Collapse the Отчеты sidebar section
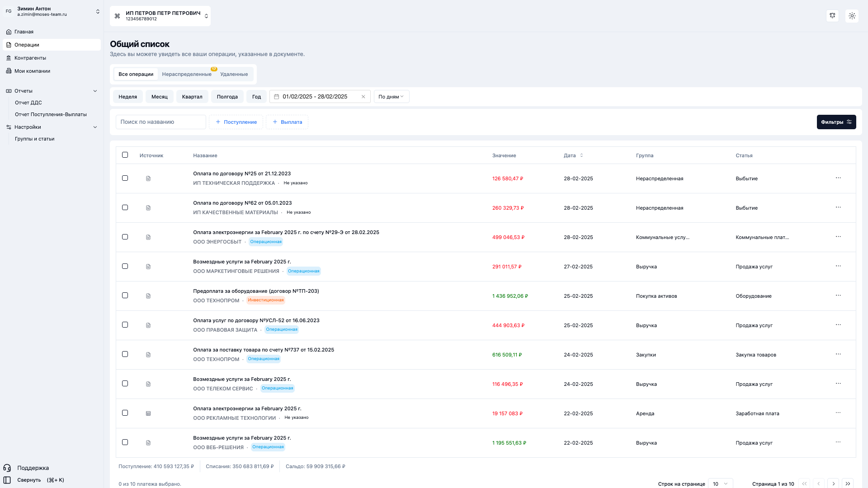This screenshot has height=488, width=868. pyautogui.click(x=52, y=91)
